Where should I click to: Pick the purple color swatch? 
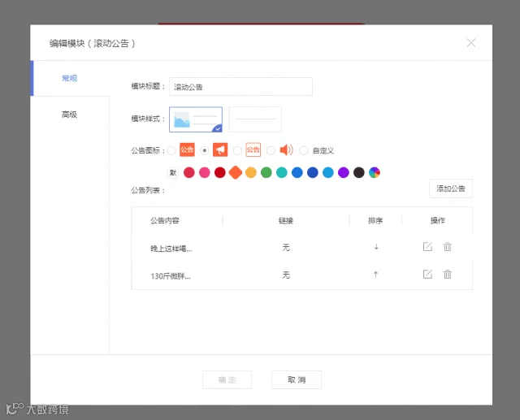[344, 172]
